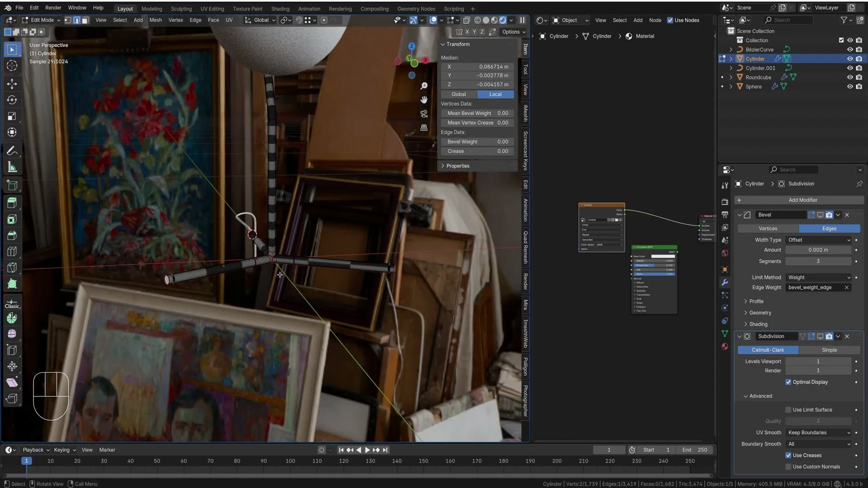Image resolution: width=868 pixels, height=488 pixels.
Task: Open Boundary Smooth dropdown
Action: (x=819, y=444)
